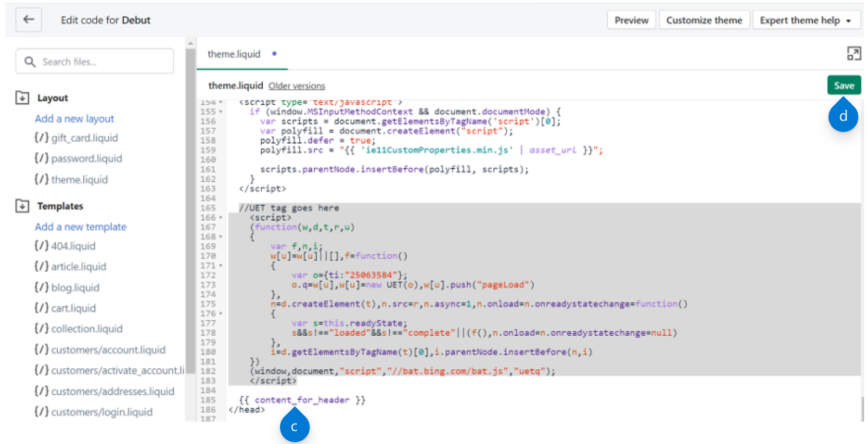Open Customize theme
The width and height of the screenshot is (868, 444).
[704, 20]
